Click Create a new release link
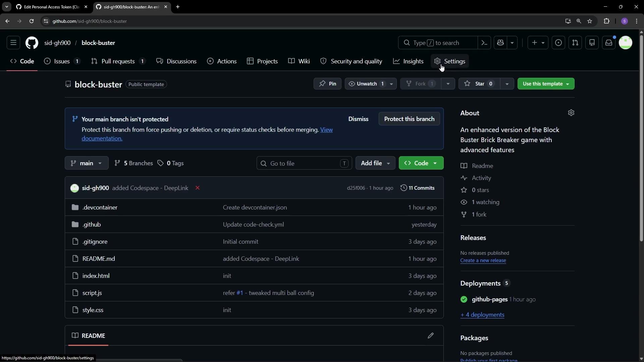The image size is (644, 362). click(x=483, y=260)
